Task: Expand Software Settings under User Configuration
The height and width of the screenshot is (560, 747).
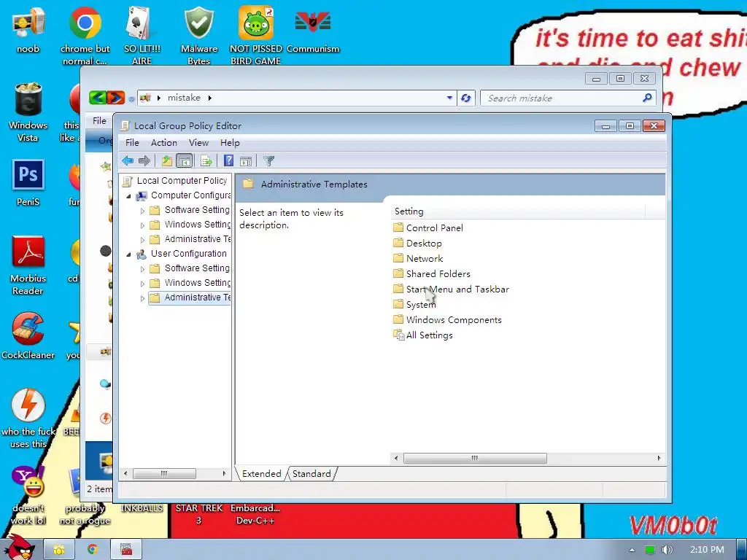Action: [x=142, y=269]
